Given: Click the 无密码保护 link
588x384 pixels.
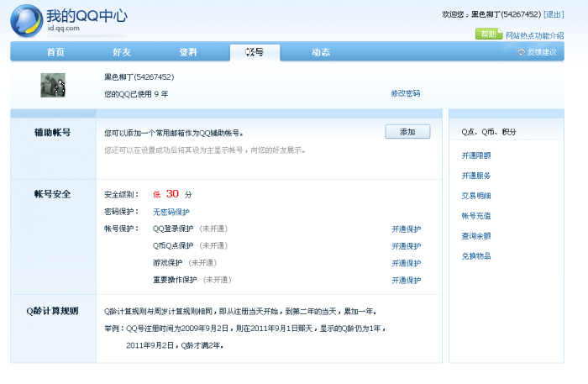Looking at the screenshot, I should point(171,212).
